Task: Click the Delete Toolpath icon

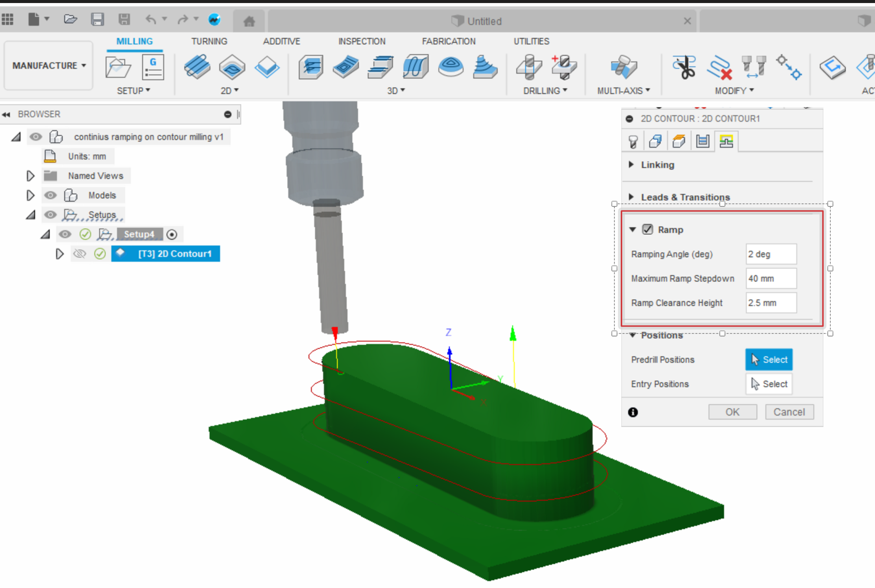Action: click(719, 67)
